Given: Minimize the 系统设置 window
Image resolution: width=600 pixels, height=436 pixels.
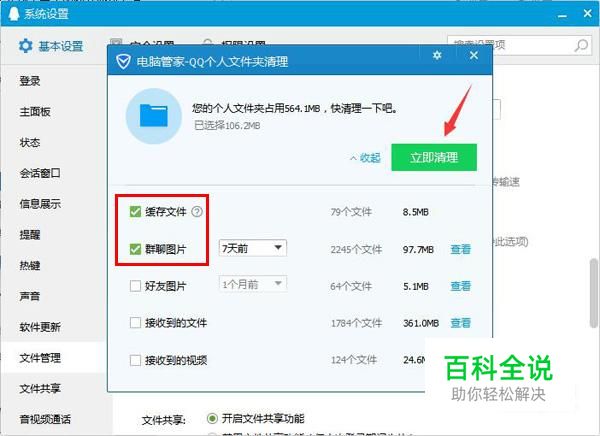Looking at the screenshot, I should coord(562,16).
